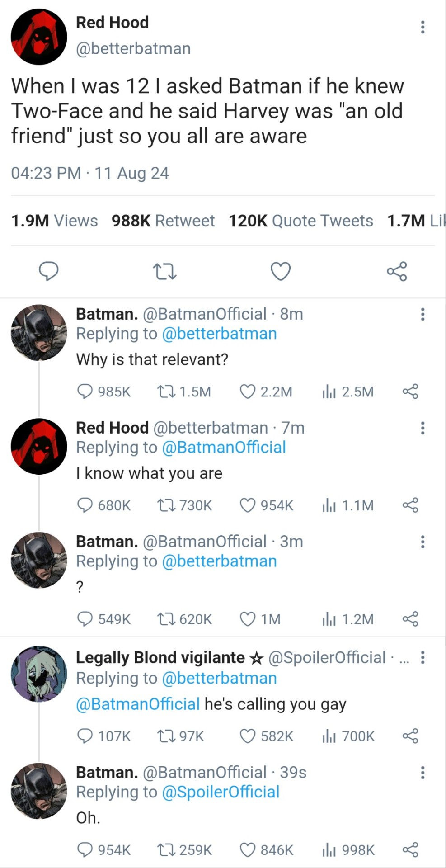Reply to Red Hood's main tweet
Screen dimensions: 446x868
click(49, 271)
